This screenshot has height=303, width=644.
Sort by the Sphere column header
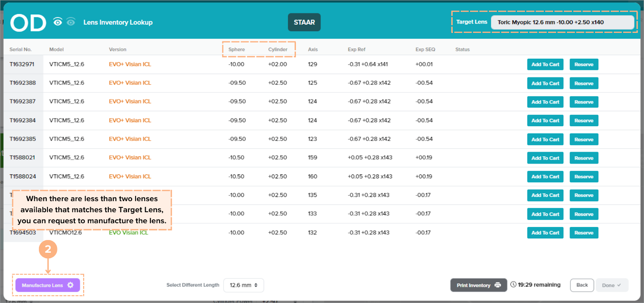(x=236, y=49)
